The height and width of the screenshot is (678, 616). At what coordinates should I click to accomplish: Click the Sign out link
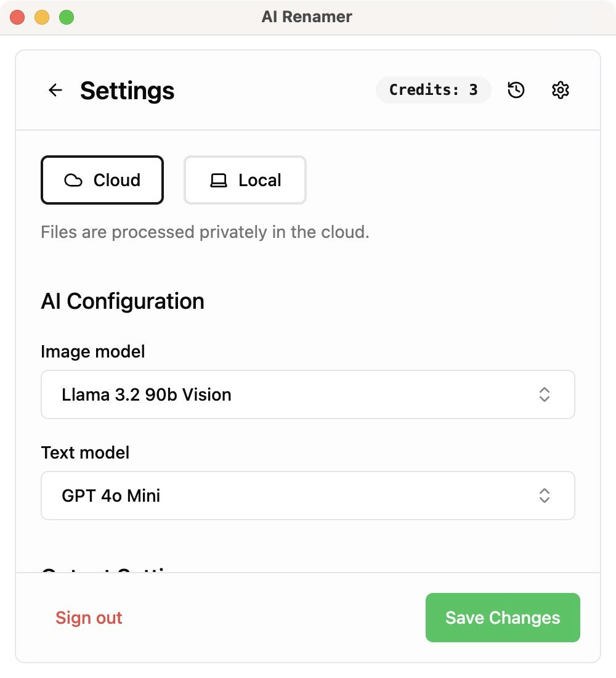coord(89,618)
